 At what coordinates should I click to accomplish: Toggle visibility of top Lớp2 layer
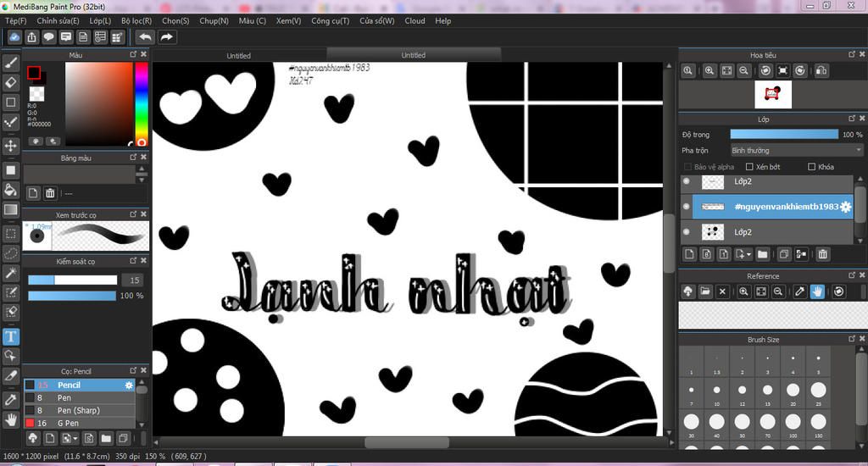(687, 181)
